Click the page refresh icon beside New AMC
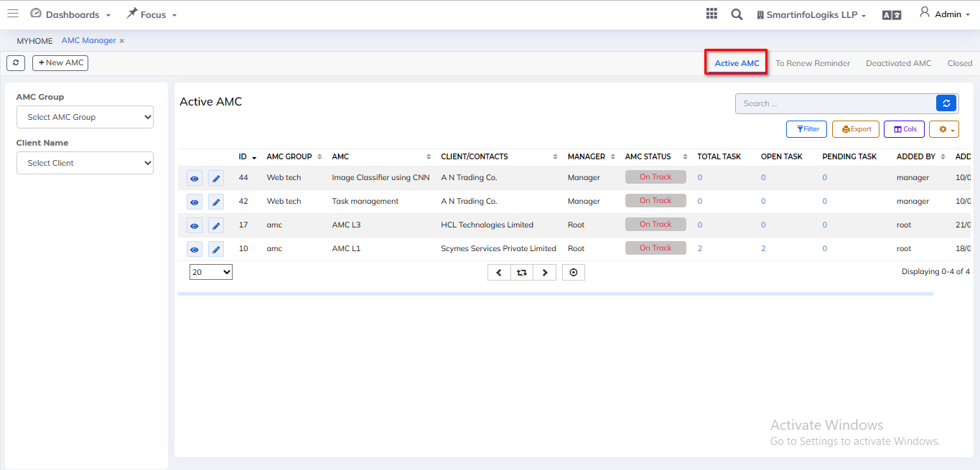The width and height of the screenshot is (980, 470). pyautogui.click(x=16, y=63)
